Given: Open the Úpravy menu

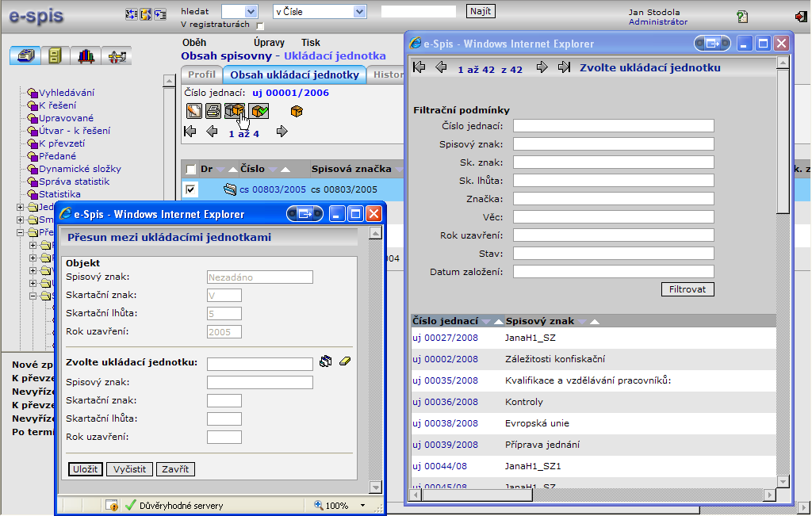Looking at the screenshot, I should point(270,43).
